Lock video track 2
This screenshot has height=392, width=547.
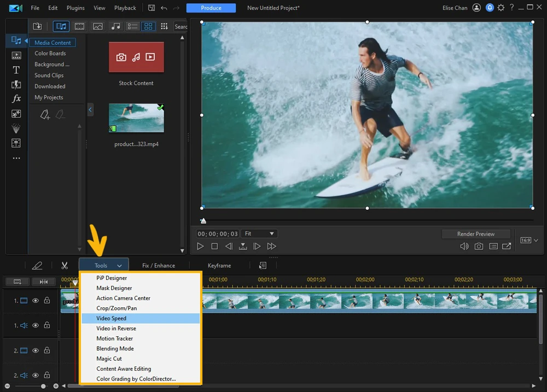[47, 350]
